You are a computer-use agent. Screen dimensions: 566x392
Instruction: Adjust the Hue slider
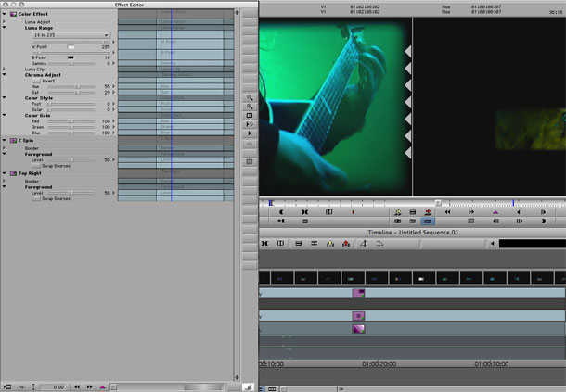(x=77, y=86)
